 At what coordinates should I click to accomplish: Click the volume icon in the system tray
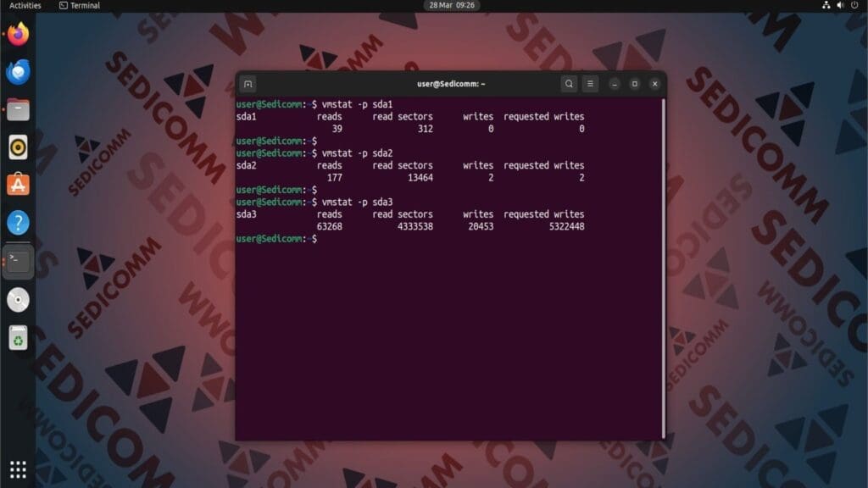[840, 5]
